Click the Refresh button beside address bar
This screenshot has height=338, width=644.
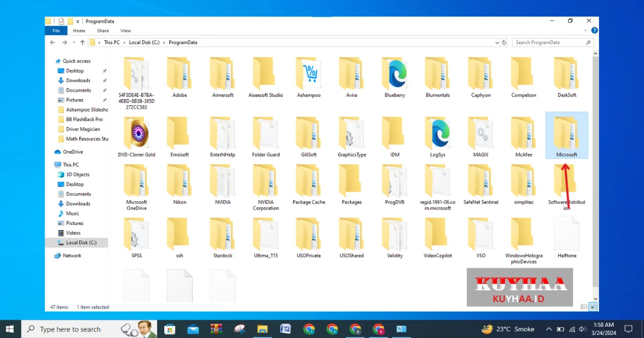tap(504, 42)
